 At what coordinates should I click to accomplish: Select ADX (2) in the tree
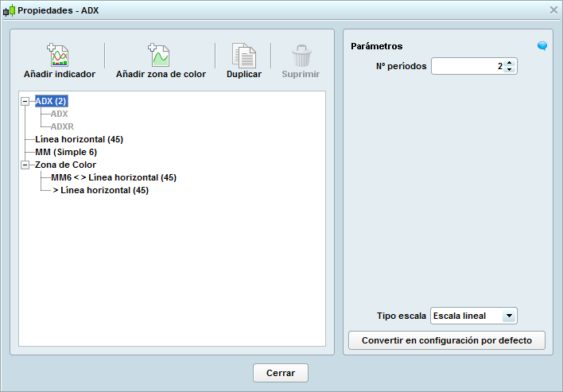(x=52, y=102)
